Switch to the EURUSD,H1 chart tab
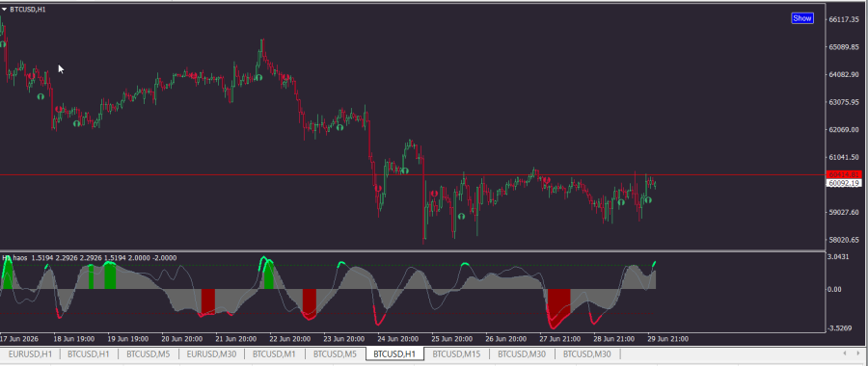The height and width of the screenshot is (366, 868). click(x=30, y=353)
